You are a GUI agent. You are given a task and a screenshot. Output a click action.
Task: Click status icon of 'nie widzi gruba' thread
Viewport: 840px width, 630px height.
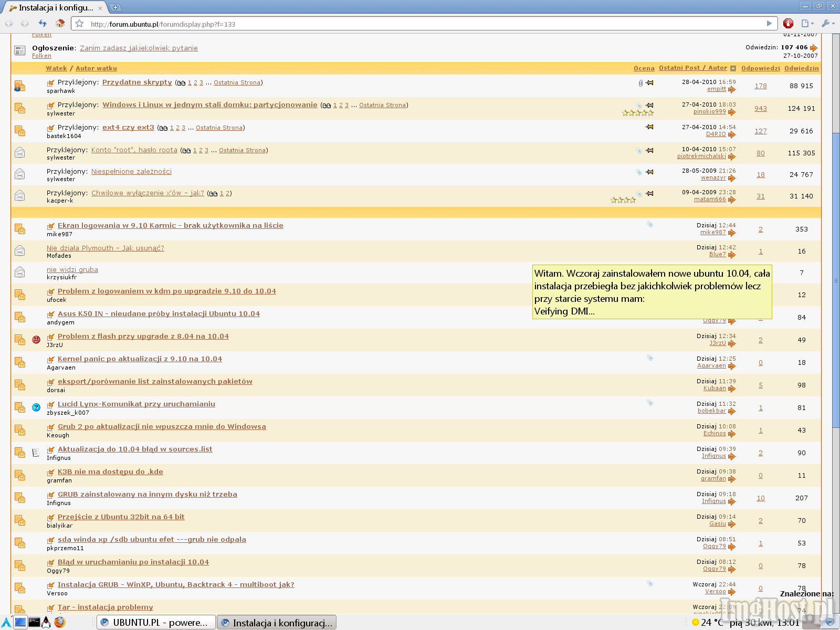[20, 272]
